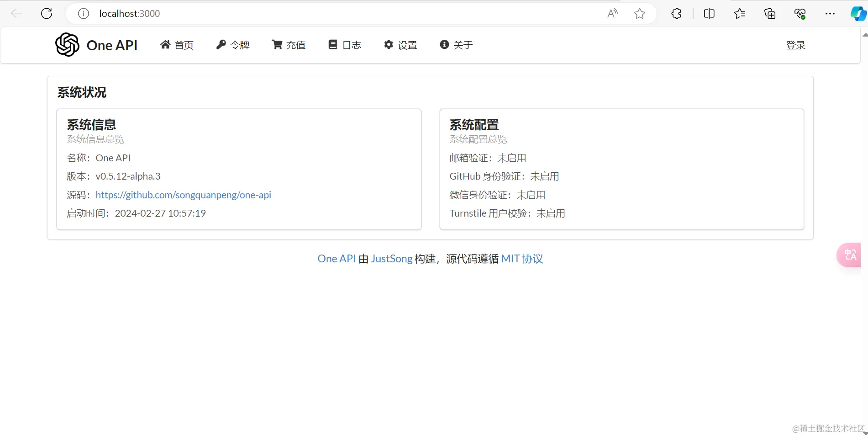
Task: Open 充值 via the shopping cart icon
Action: tap(277, 44)
